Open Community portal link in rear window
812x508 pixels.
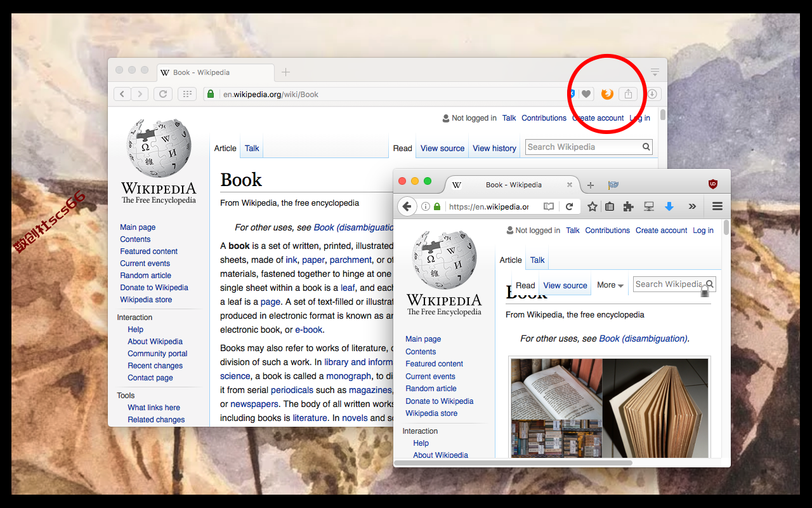[157, 354]
